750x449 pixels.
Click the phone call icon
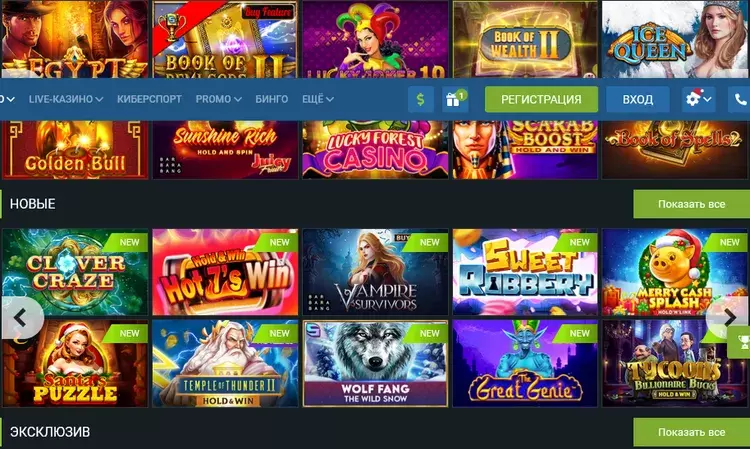click(739, 99)
